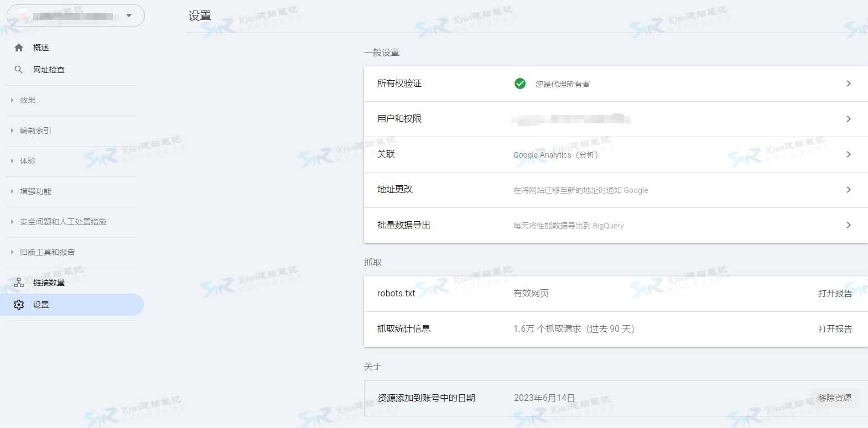868x428 pixels.
Task: Click the home icon beside 概述
Action: tap(19, 48)
